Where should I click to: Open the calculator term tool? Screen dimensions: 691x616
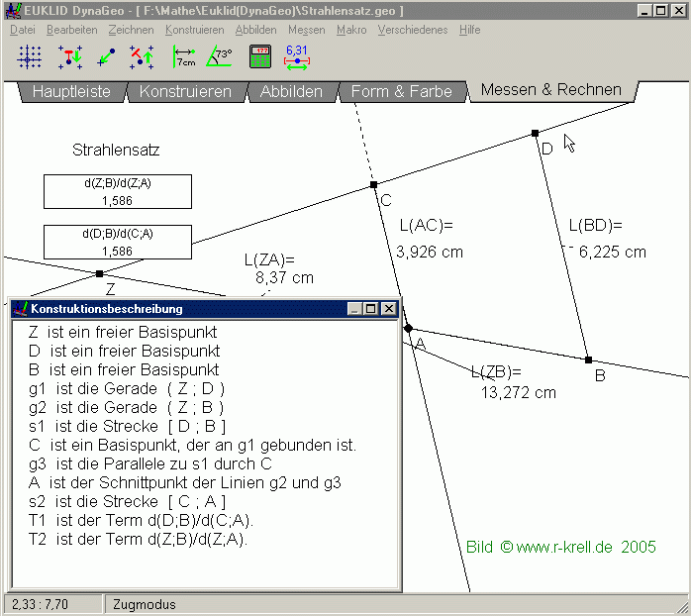click(260, 56)
